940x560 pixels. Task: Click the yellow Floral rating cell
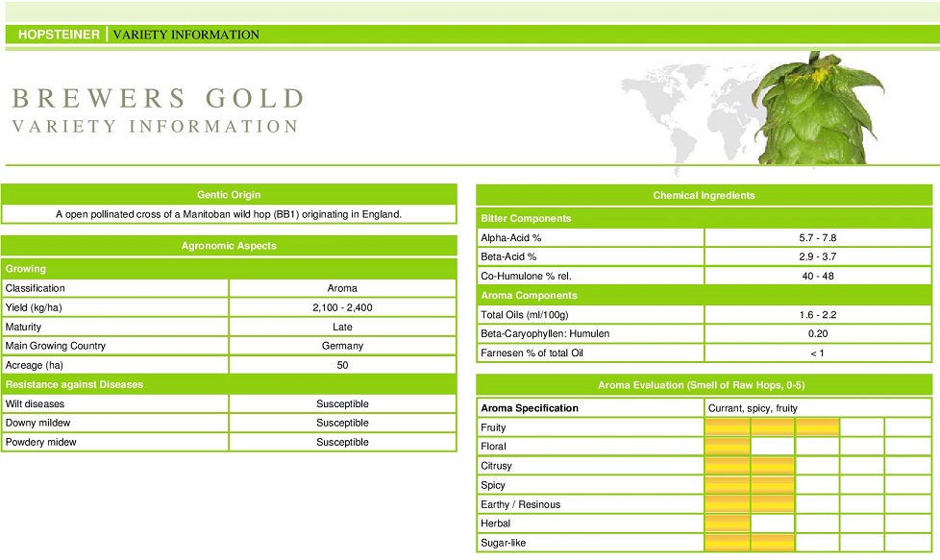pyautogui.click(x=728, y=447)
